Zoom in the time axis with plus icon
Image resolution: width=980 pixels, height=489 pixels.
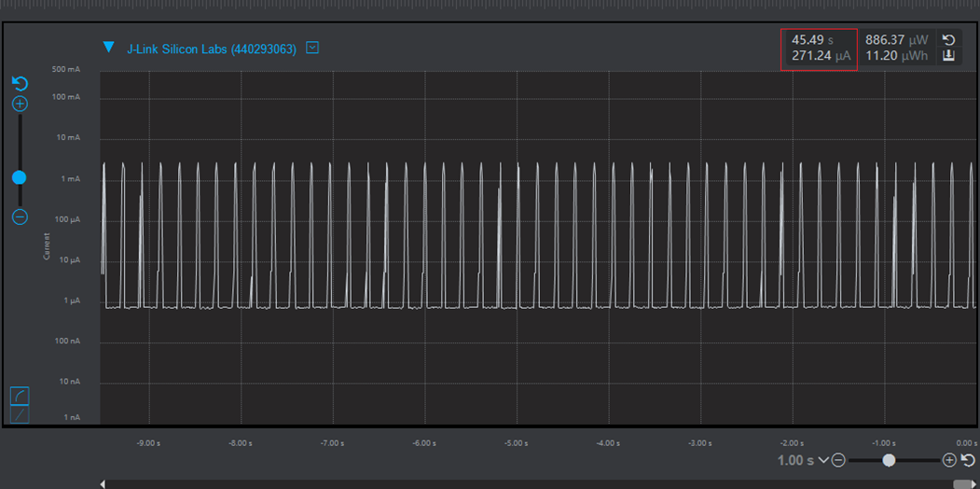[x=949, y=460]
